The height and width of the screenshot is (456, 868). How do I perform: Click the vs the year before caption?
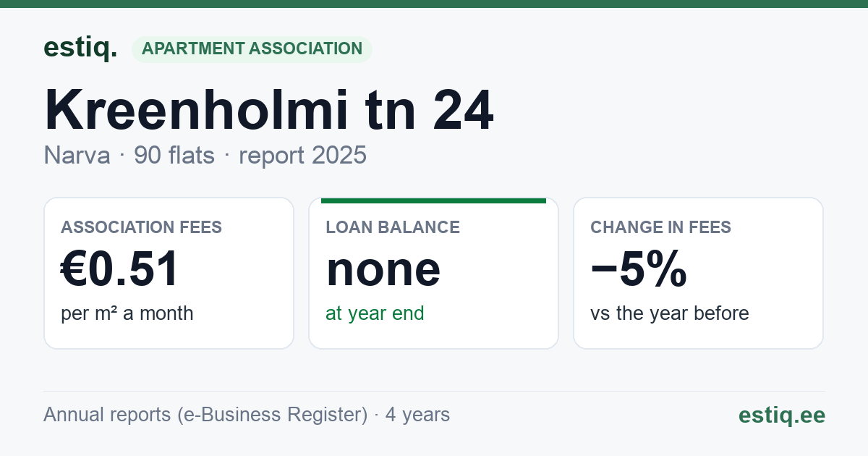pyautogui.click(x=670, y=313)
